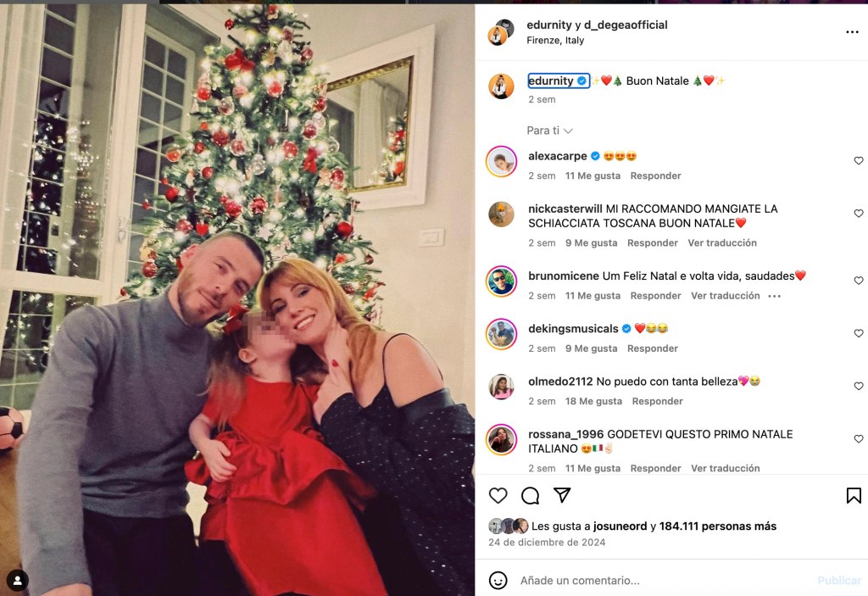The height and width of the screenshot is (596, 868).
Task: Open emoji picker in comment field
Action: click(498, 581)
